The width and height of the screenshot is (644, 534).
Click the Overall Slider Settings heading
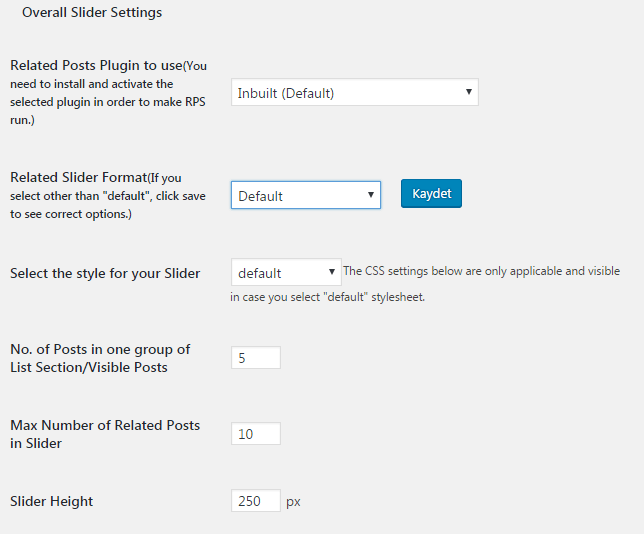91,13
